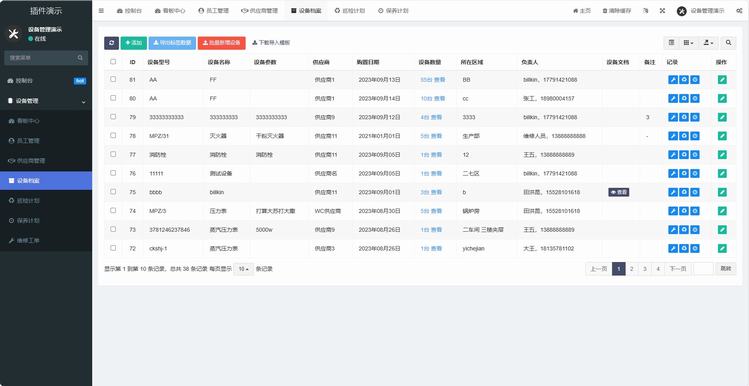Tick the checkbox for row ID 75
The height and width of the screenshot is (386, 749).
tap(113, 191)
